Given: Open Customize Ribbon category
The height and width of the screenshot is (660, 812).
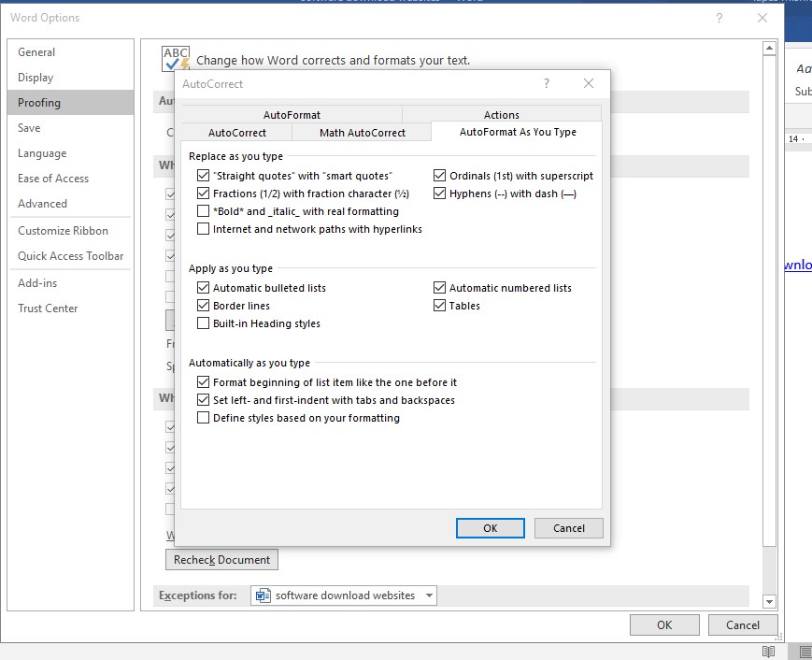Looking at the screenshot, I should click(x=70, y=231).
